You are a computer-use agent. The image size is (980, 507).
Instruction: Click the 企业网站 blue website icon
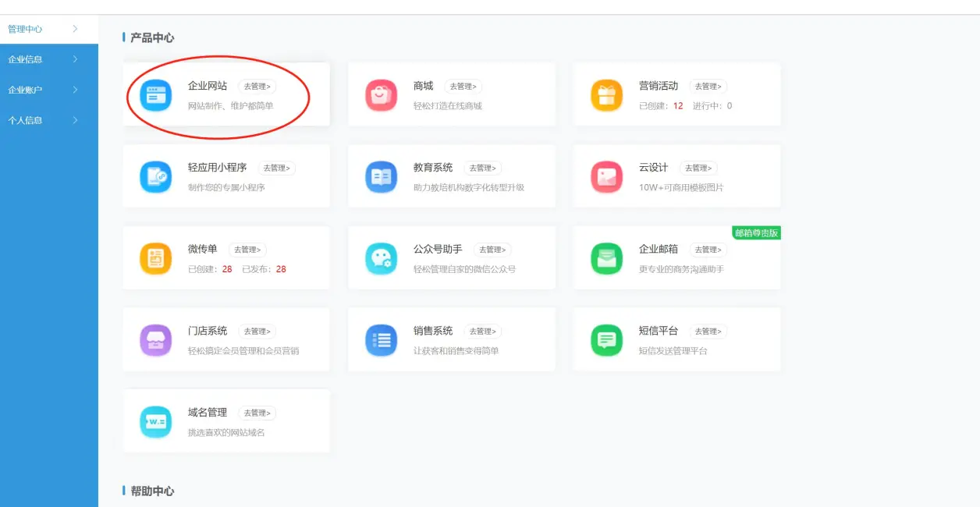(155, 95)
